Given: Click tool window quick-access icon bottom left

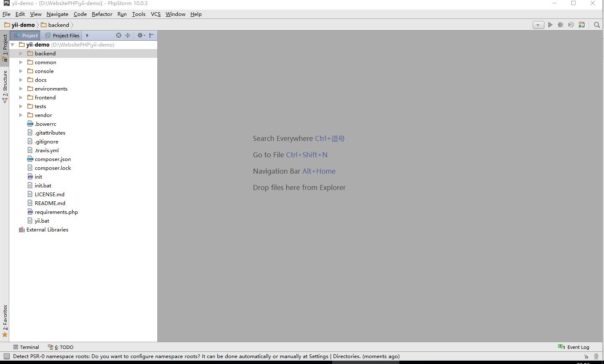Looking at the screenshot, I should point(6,356).
